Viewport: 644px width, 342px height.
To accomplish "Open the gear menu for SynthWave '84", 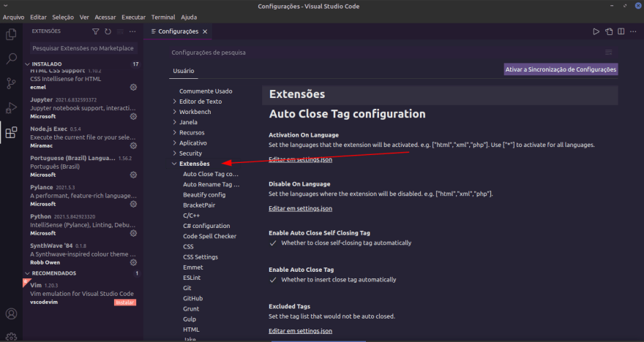I will 133,262.
